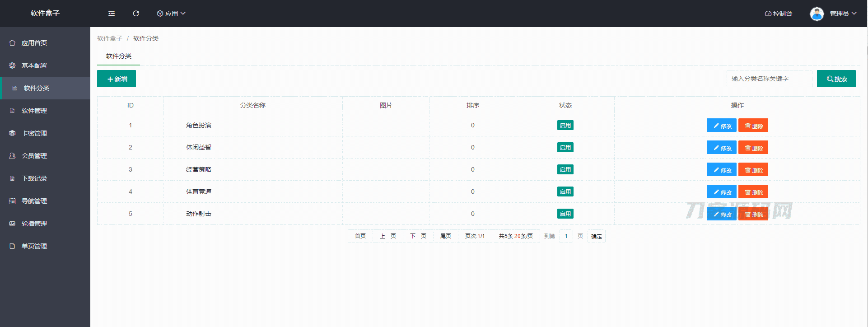The width and height of the screenshot is (868, 327).
Task: Click the 下一页 pagination button
Action: click(418, 236)
